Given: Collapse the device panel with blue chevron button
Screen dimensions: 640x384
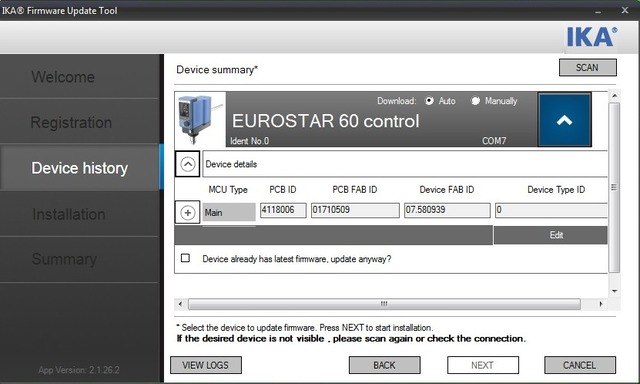Looking at the screenshot, I should 564,120.
